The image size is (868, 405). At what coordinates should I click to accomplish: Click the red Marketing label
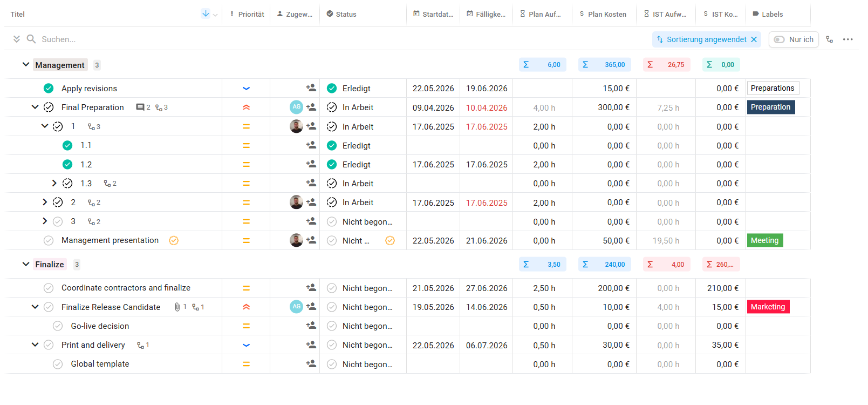pos(768,307)
